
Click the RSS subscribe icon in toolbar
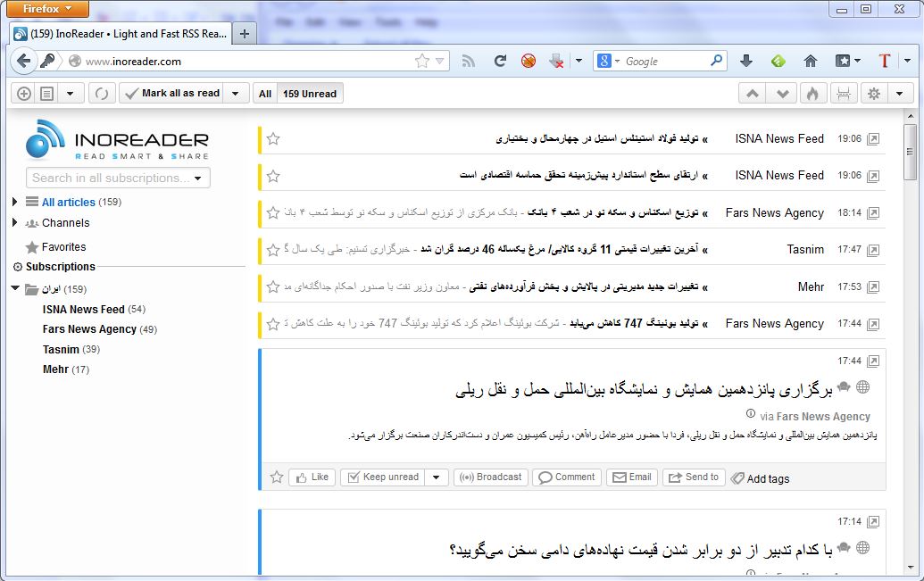tap(469, 62)
